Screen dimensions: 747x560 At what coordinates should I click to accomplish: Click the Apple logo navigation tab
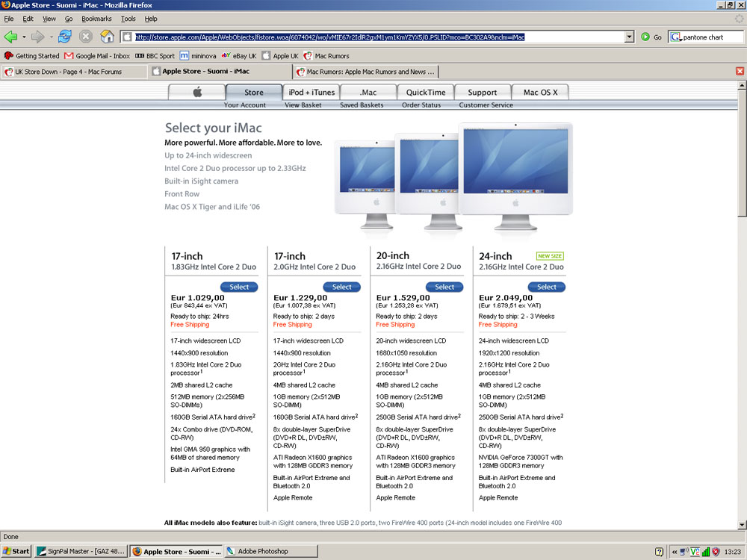tap(196, 92)
